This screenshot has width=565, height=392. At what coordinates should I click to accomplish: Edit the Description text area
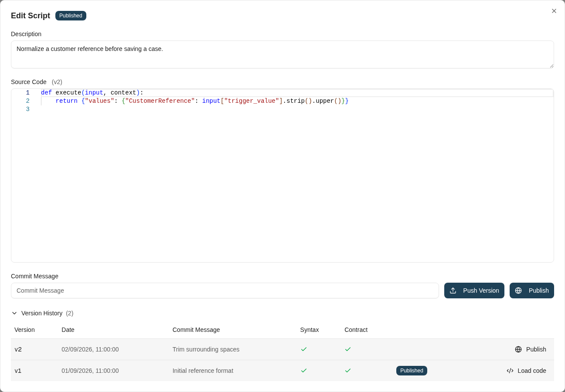(x=282, y=54)
